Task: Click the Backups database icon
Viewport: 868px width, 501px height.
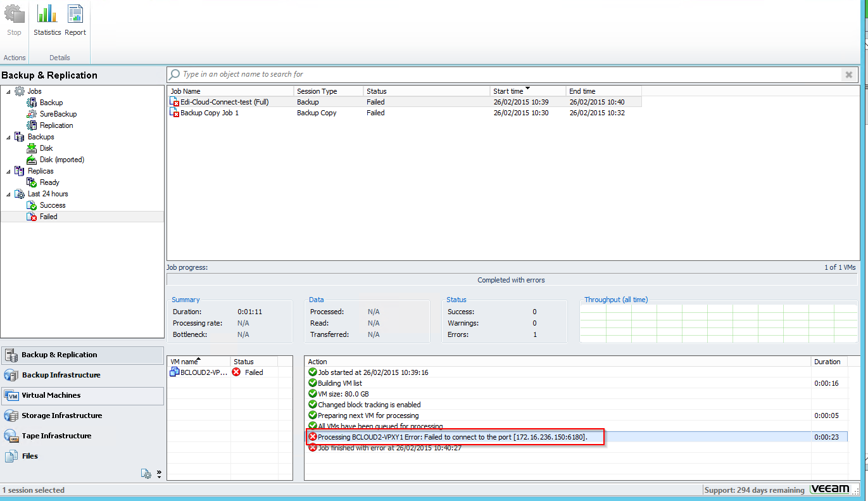Action: (x=20, y=137)
